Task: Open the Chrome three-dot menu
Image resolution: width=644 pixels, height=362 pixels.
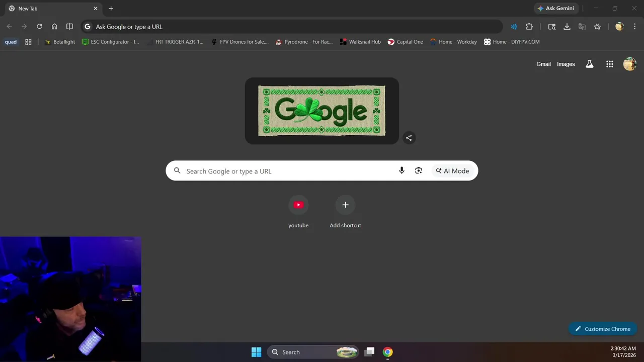Action: (x=634, y=27)
